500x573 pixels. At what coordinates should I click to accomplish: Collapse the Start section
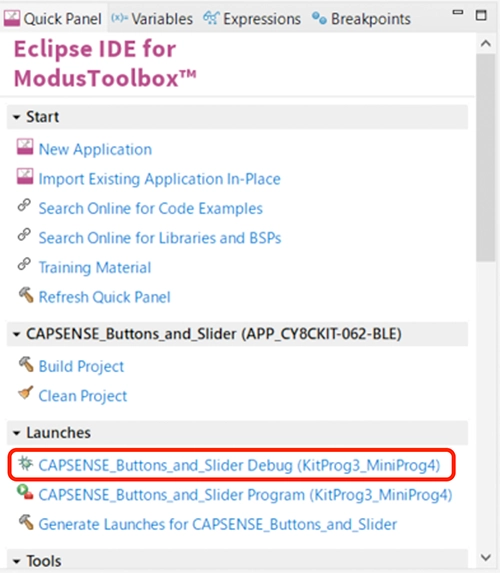[x=16, y=117]
